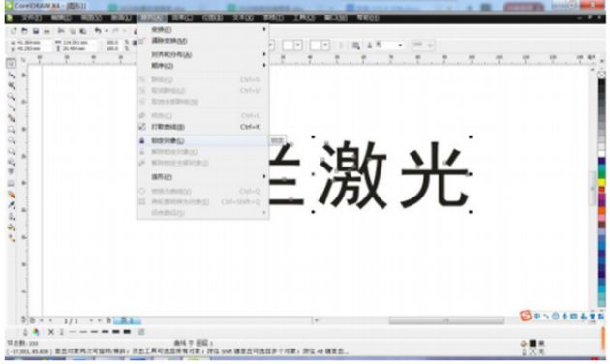This screenshot has width=610, height=364.
Task: Switch to the 页 1 page tab
Action: pos(127,320)
